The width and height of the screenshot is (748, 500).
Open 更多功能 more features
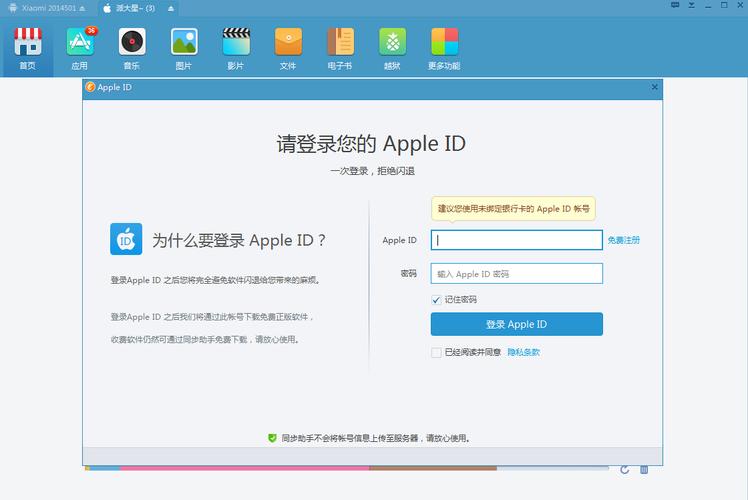(x=444, y=48)
